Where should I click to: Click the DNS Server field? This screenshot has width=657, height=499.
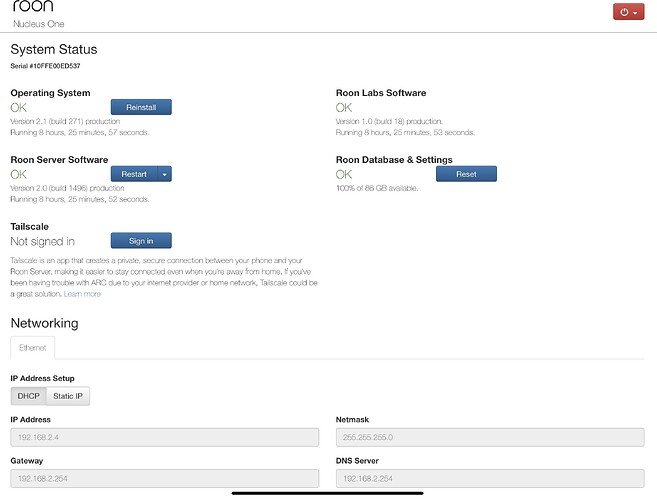point(490,478)
